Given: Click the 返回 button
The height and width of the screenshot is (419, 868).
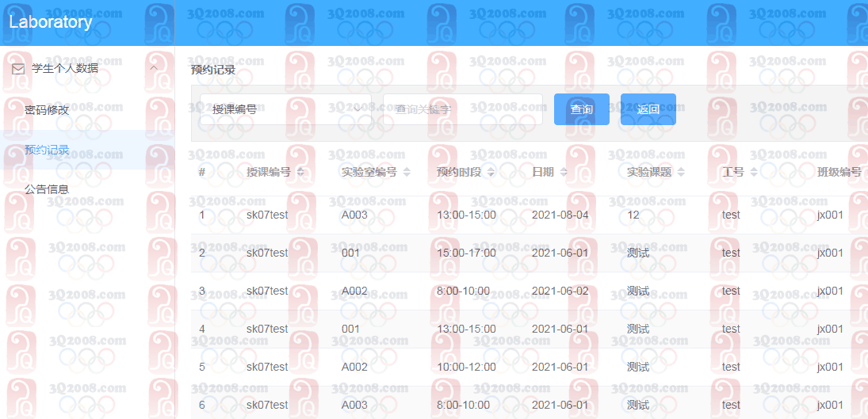Looking at the screenshot, I should tap(648, 109).
